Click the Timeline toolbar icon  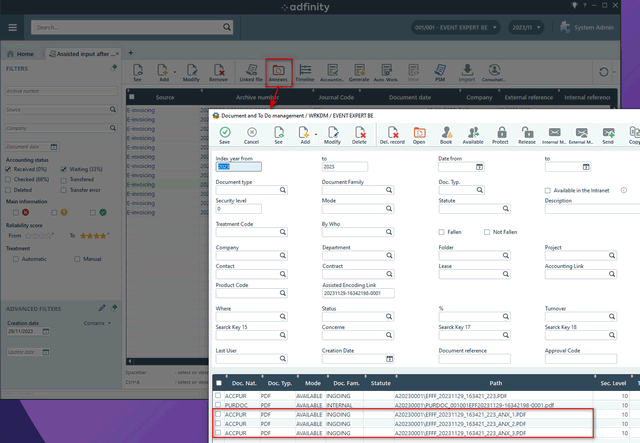click(x=304, y=72)
